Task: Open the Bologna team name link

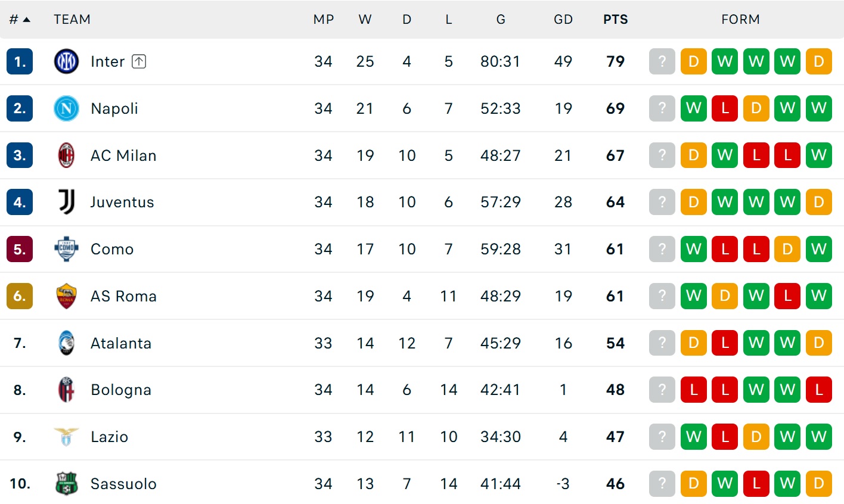Action: click(x=121, y=390)
